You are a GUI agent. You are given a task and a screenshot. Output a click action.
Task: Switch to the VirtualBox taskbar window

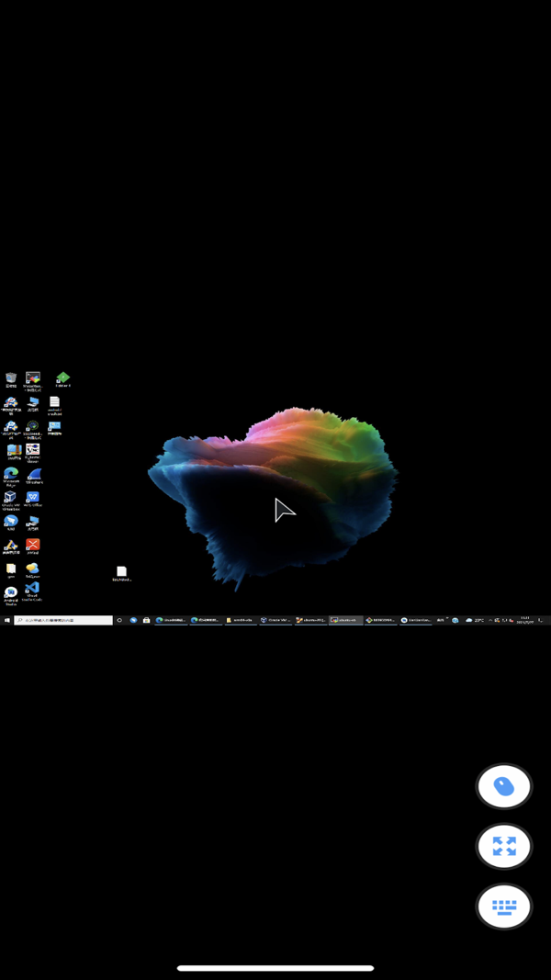276,620
